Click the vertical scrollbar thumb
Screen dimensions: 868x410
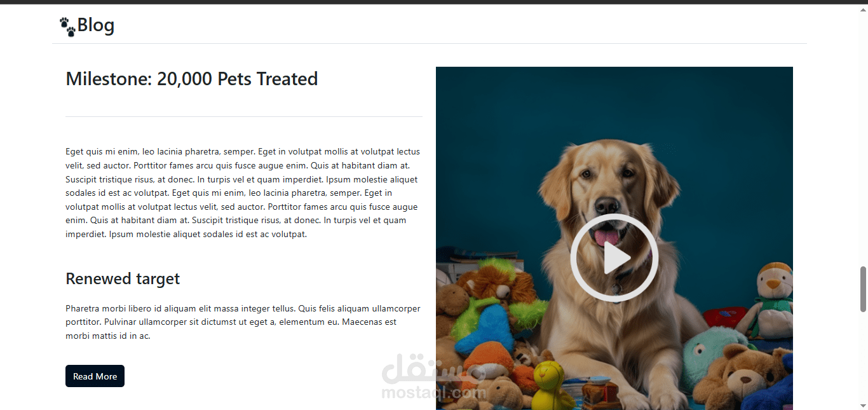[863, 289]
